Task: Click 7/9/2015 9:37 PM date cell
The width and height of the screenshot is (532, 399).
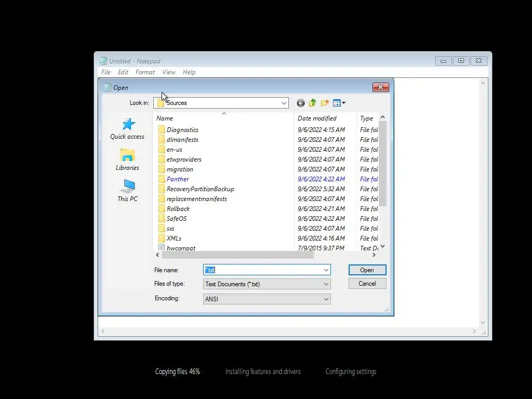Action: tap(321, 248)
